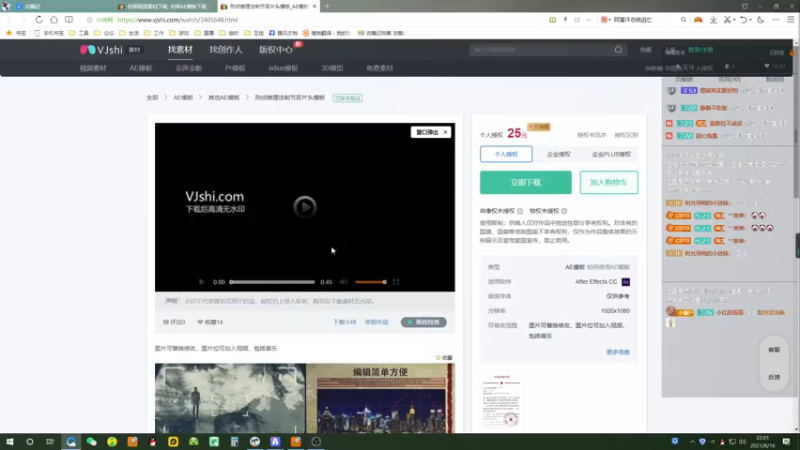Toggle the 肖像权未授权 checkbox
The image size is (800, 450).
[x=520, y=211]
